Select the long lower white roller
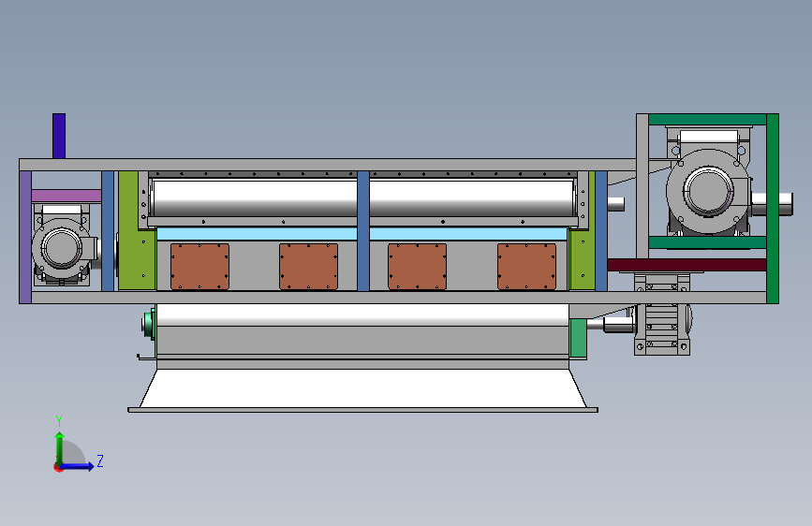 (x=362, y=314)
